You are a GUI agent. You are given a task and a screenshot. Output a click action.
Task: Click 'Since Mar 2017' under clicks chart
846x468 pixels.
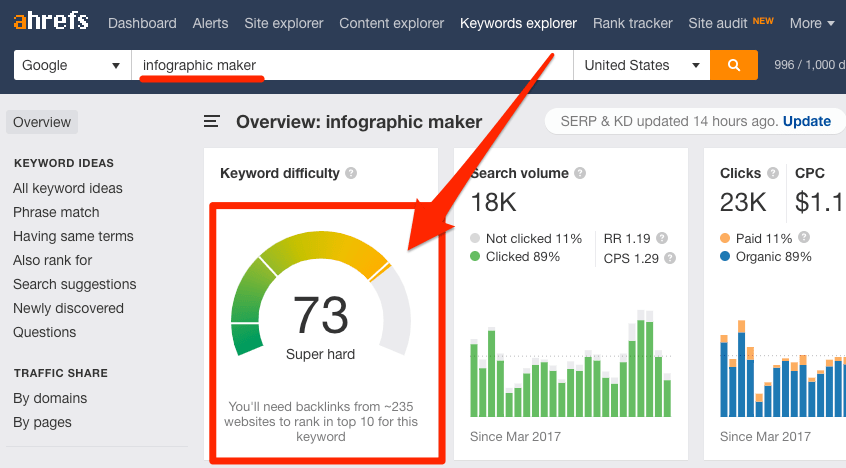click(765, 436)
